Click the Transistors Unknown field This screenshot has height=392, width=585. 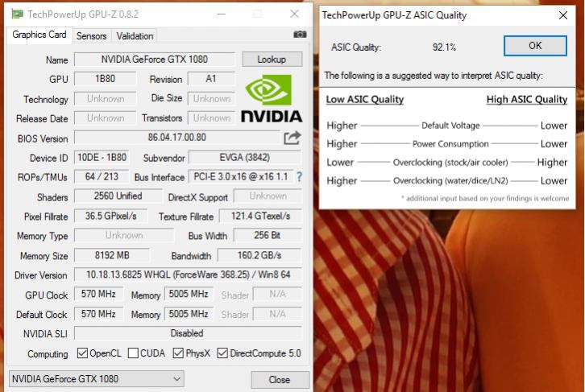pos(212,118)
